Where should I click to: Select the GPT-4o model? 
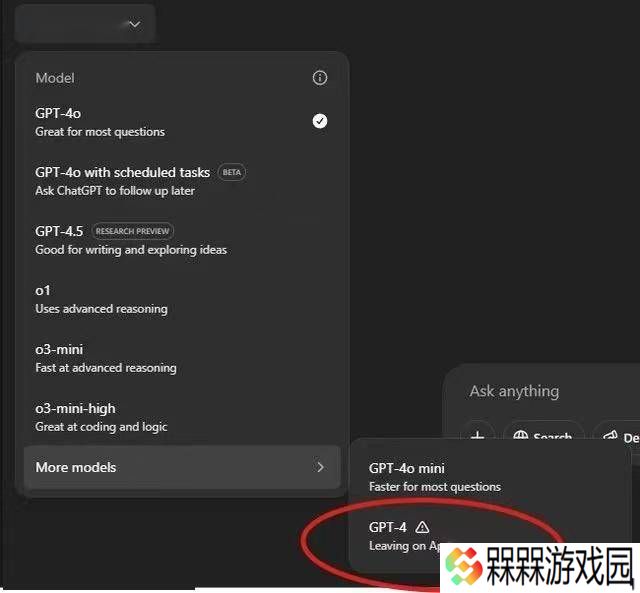tap(182, 122)
